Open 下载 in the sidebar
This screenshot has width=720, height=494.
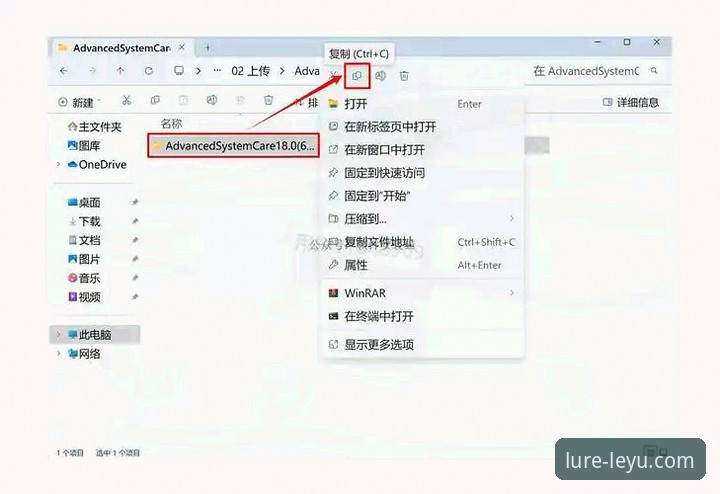(x=84, y=221)
